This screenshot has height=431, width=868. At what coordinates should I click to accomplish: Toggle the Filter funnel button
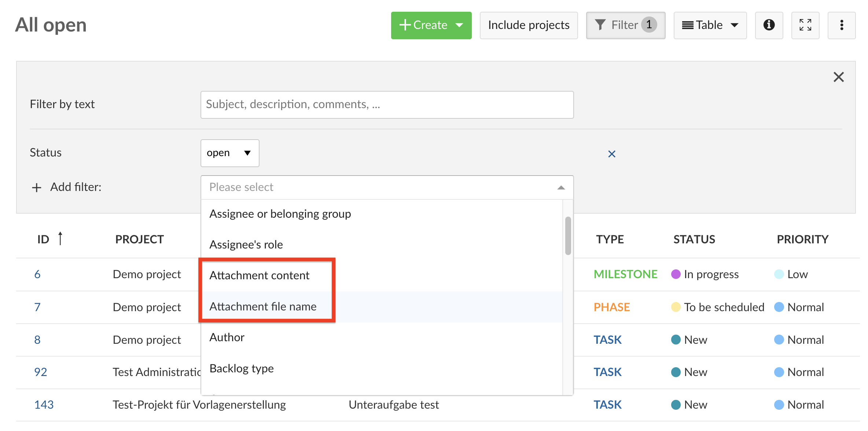[x=625, y=25]
